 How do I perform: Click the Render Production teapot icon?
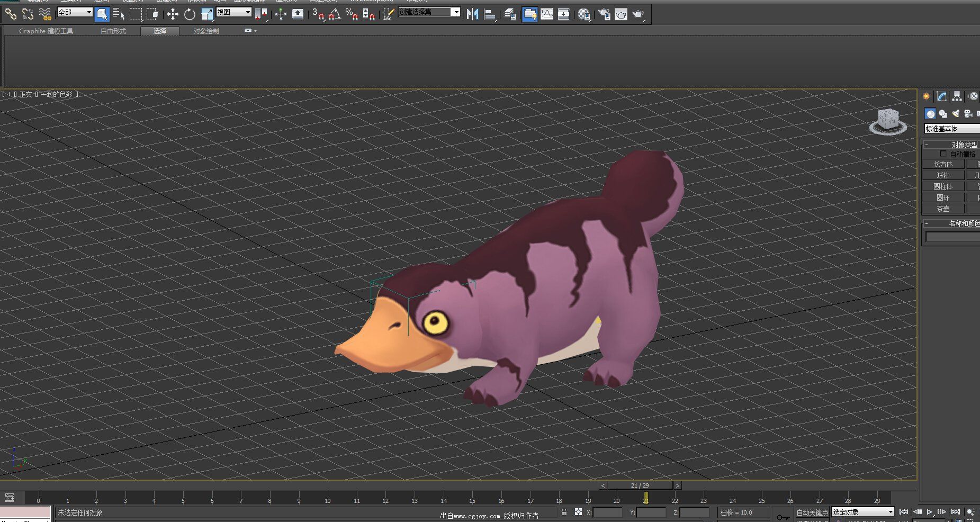tap(639, 14)
